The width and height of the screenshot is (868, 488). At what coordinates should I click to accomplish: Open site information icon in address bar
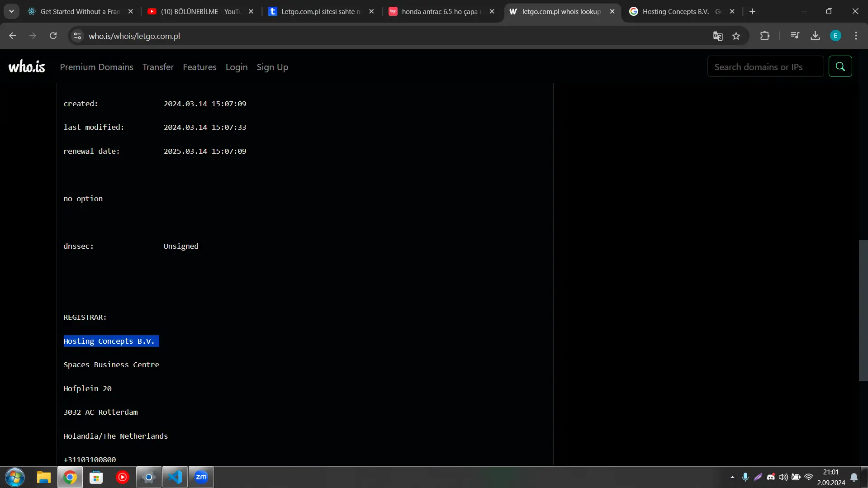point(77,36)
